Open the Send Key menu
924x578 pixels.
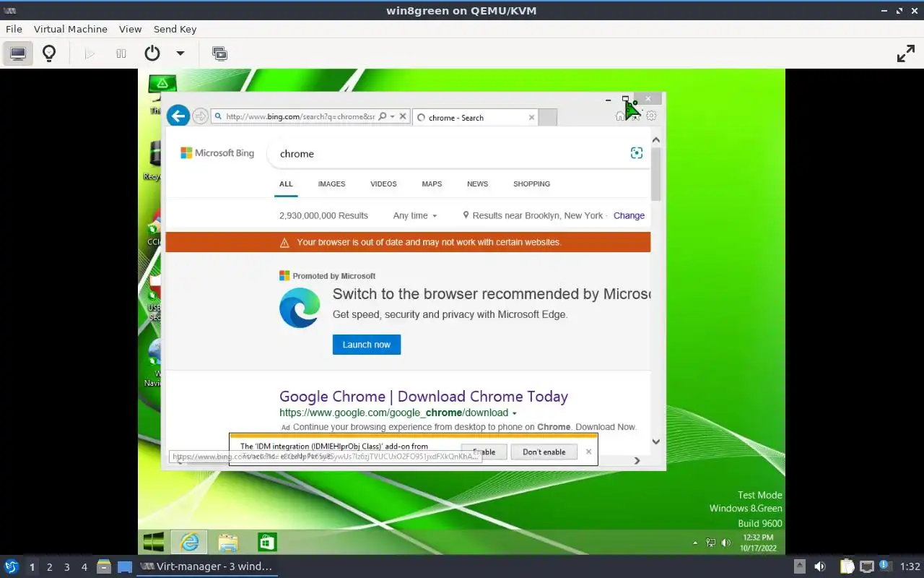[175, 30]
